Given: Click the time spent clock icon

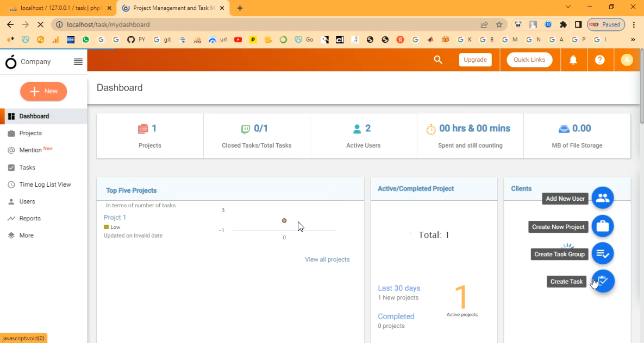Looking at the screenshot, I should [431, 130].
